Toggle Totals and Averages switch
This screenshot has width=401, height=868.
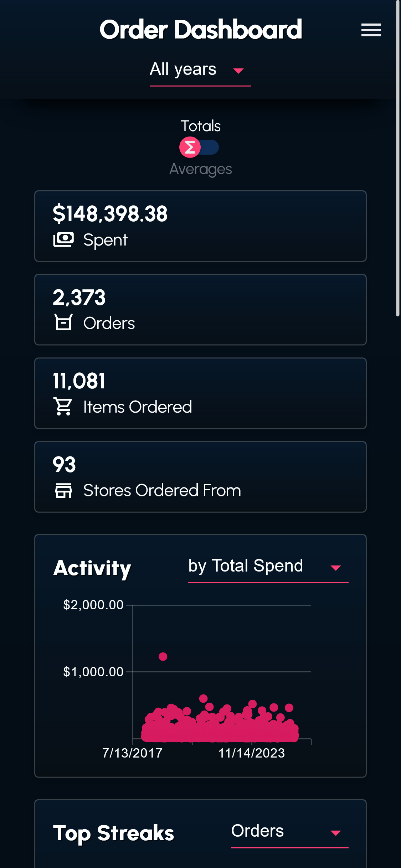[x=200, y=147]
